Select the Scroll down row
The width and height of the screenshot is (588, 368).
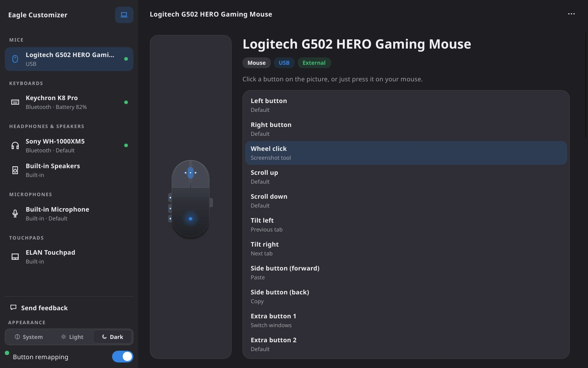click(x=406, y=201)
